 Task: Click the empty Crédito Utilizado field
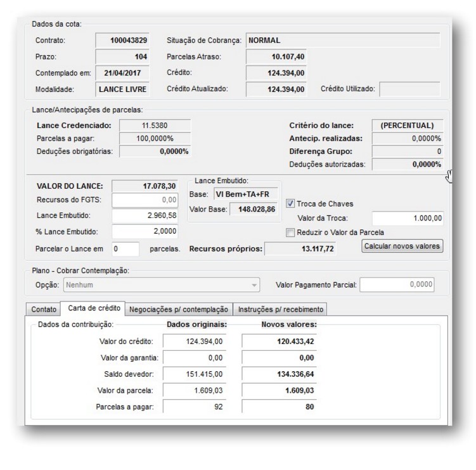coord(409,89)
